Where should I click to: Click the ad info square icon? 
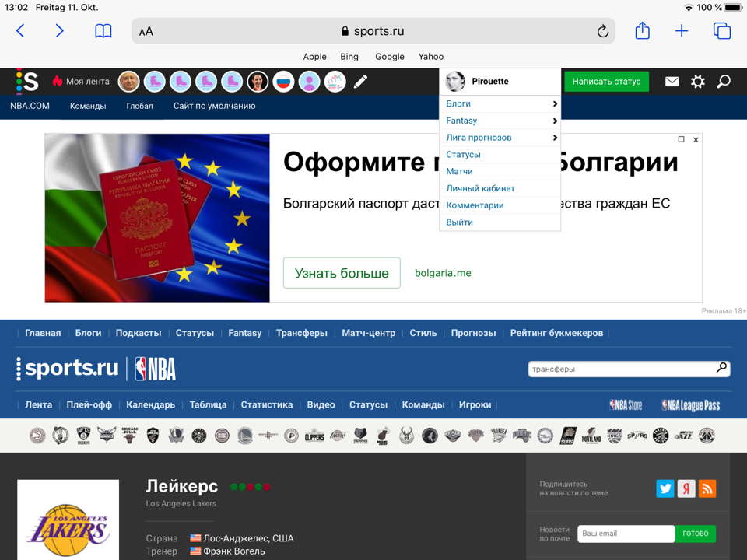pyautogui.click(x=682, y=139)
